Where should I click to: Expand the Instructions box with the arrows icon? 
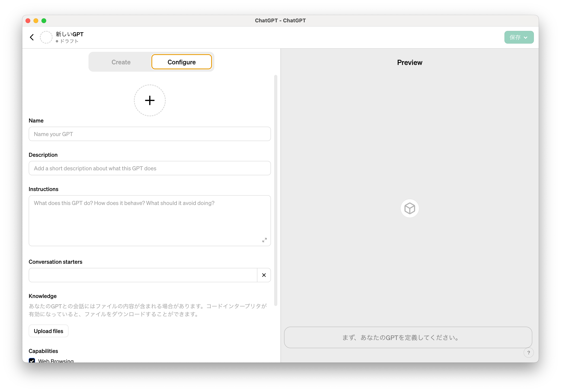click(264, 240)
